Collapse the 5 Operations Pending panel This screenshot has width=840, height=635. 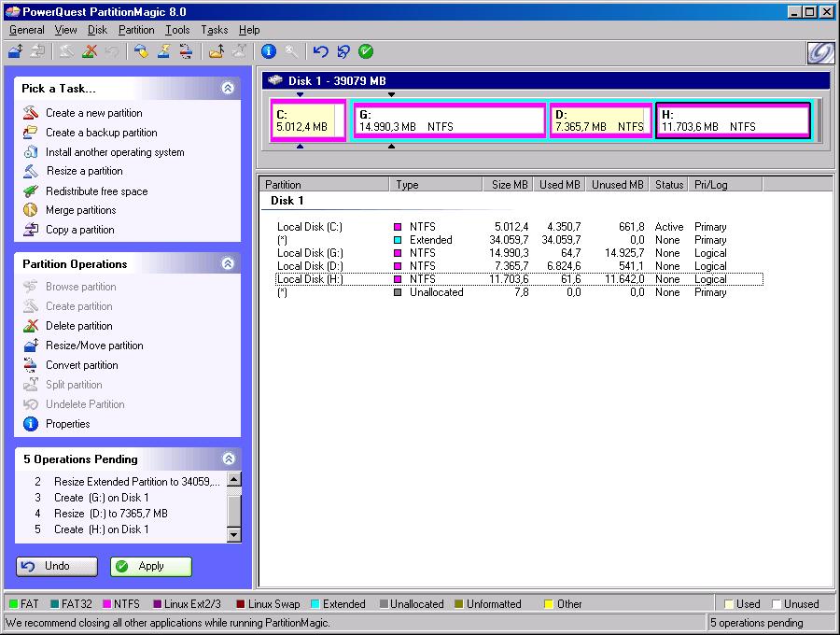coord(229,459)
